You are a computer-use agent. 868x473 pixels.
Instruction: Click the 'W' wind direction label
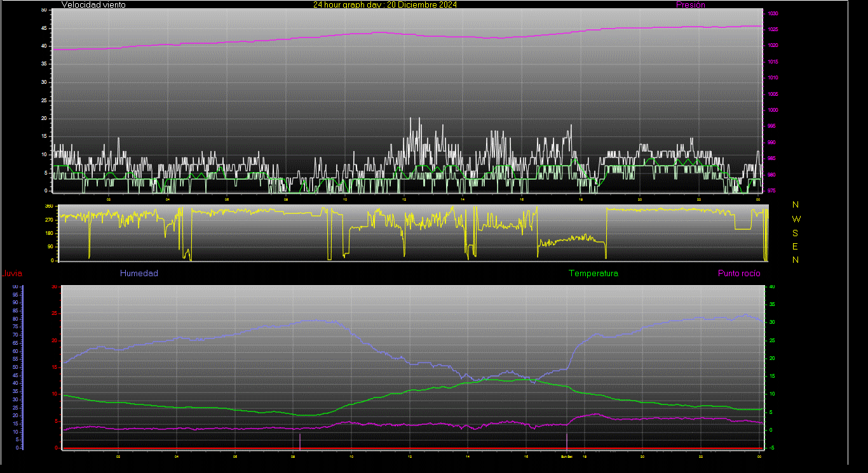click(x=797, y=218)
